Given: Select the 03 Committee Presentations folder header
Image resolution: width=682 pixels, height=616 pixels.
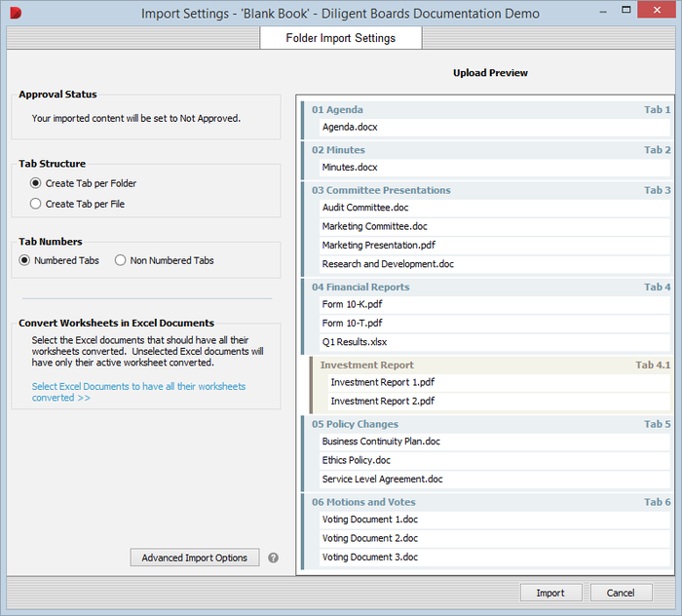Looking at the screenshot, I should point(381,190).
